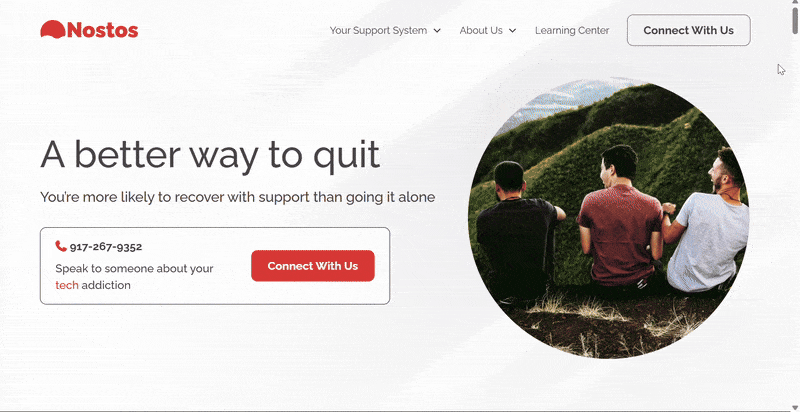Expand the chevron next to About Us
Viewport: 800px width, 412px height.
coord(512,31)
